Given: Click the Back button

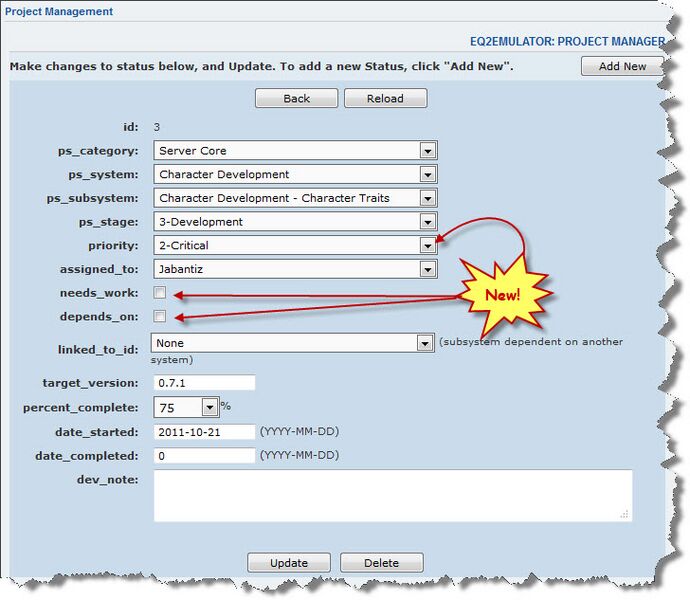Looking at the screenshot, I should [296, 98].
